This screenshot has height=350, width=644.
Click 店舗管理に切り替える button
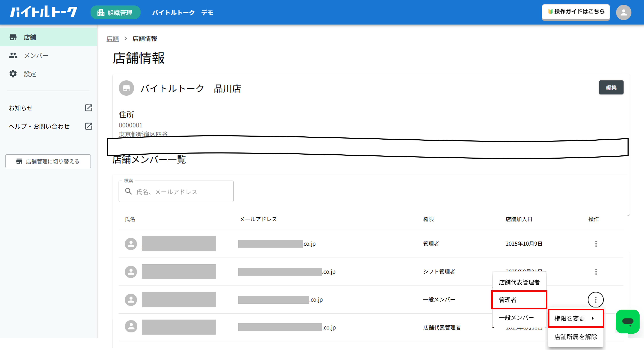point(48,161)
